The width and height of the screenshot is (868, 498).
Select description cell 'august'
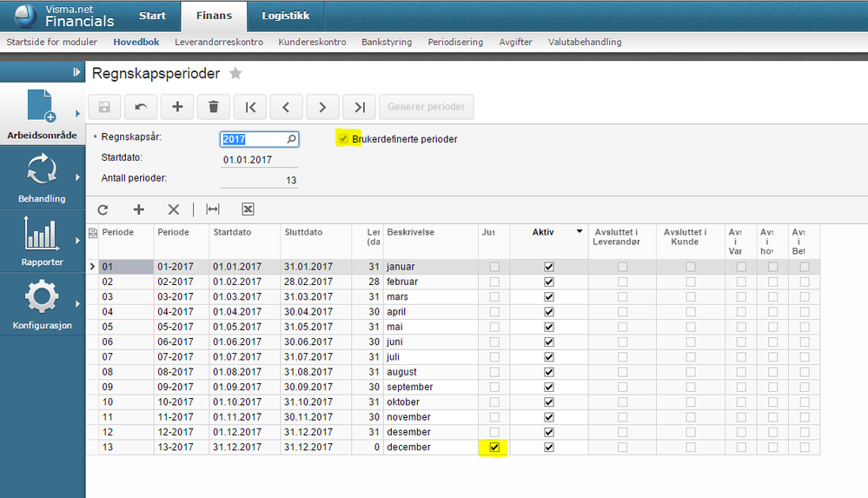pos(430,372)
